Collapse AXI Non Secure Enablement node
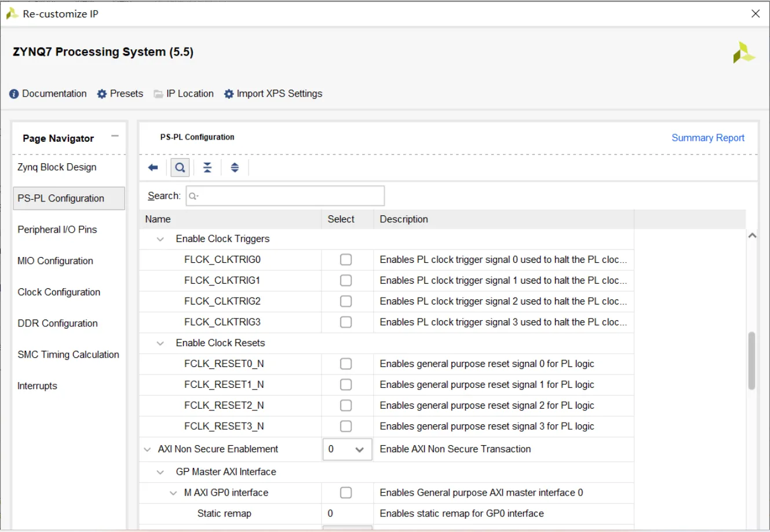The image size is (770, 532). coord(147,449)
